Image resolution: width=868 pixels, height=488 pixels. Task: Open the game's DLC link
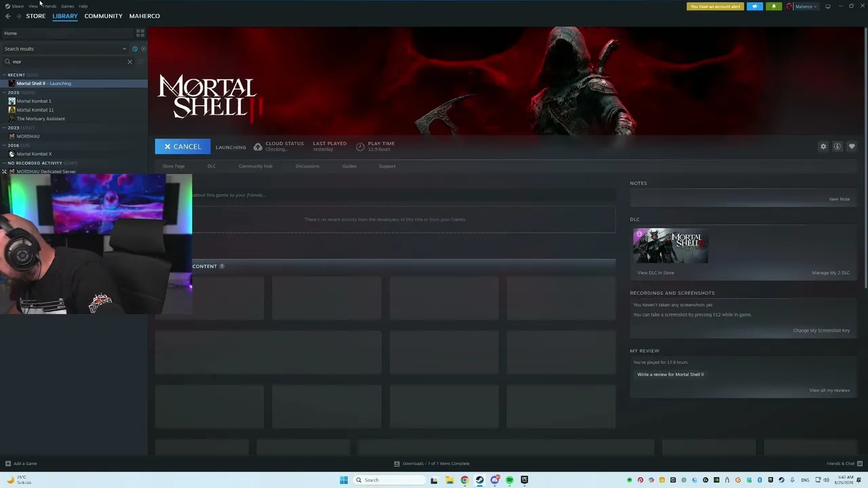[212, 166]
